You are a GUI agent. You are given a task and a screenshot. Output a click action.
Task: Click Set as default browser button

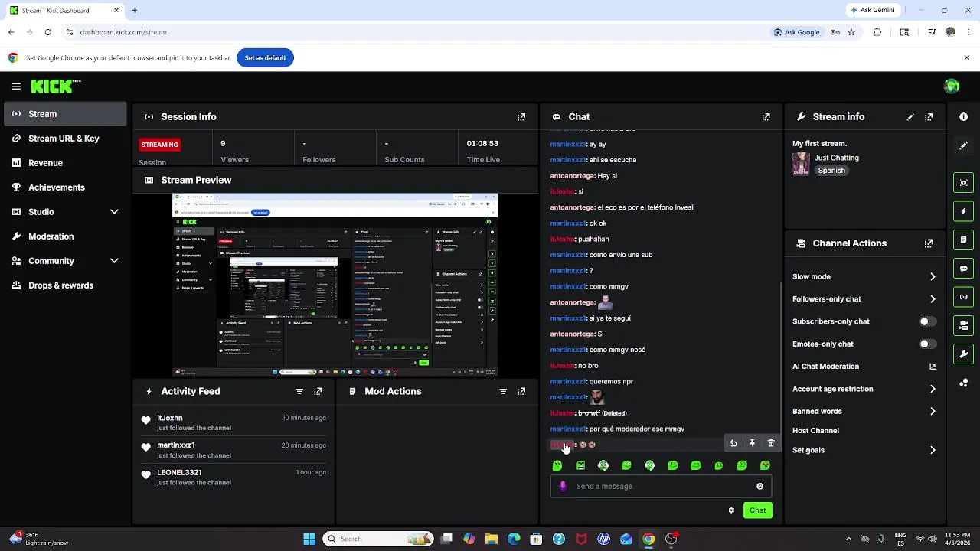coord(265,58)
